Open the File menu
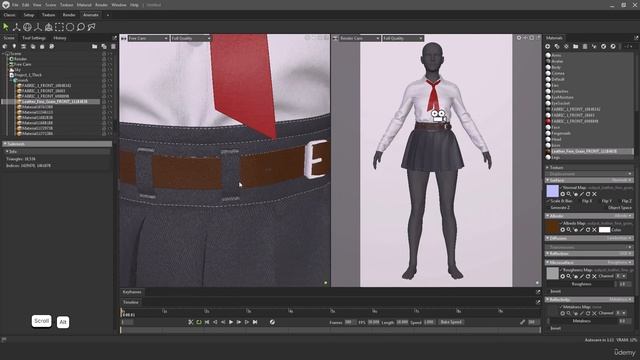 click(x=15, y=5)
